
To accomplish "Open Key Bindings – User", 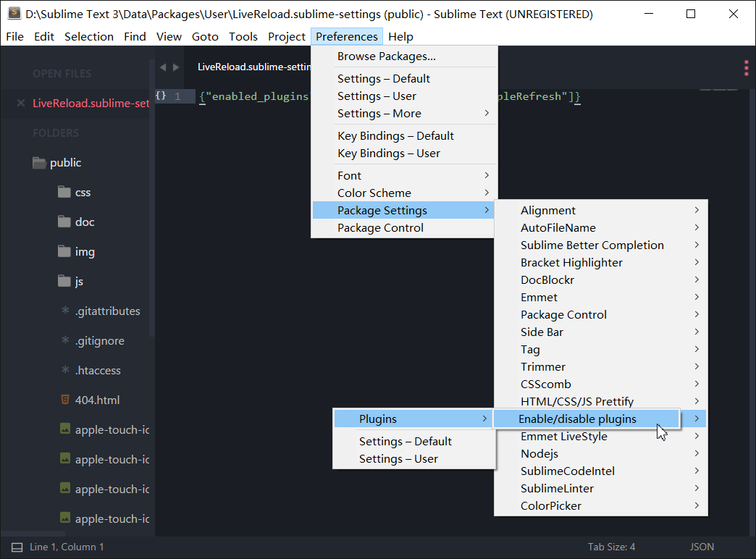I will [404, 154].
